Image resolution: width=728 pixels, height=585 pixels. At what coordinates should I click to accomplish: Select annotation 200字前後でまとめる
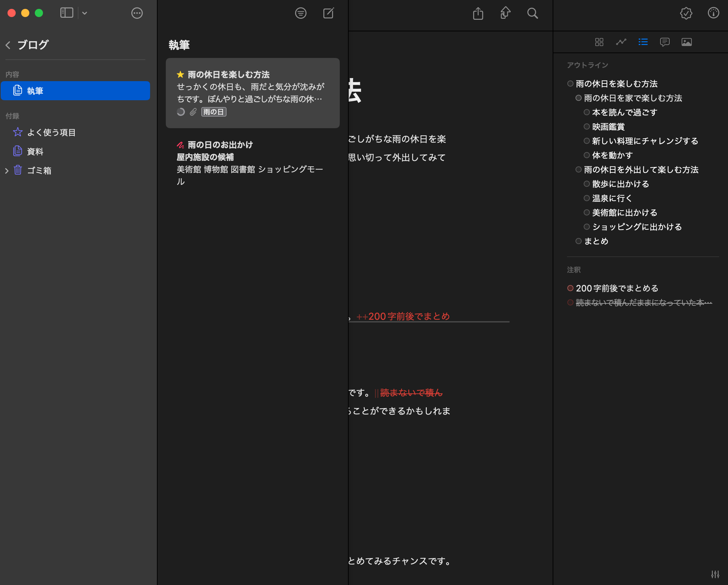click(617, 288)
